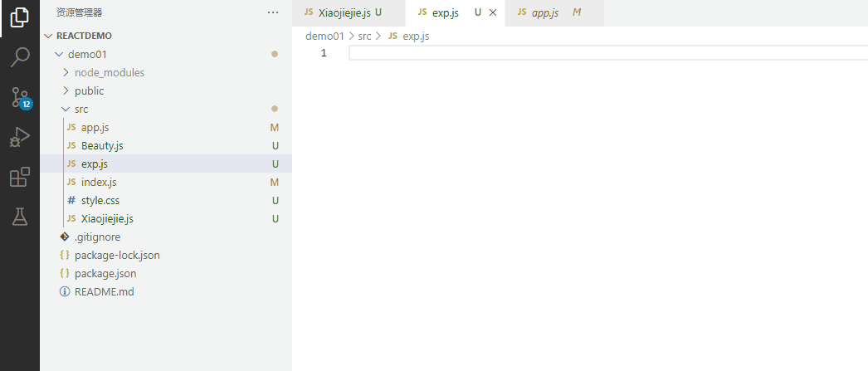The image size is (868, 371).
Task: Click the U status beside Beauty.js
Action: pos(276,145)
